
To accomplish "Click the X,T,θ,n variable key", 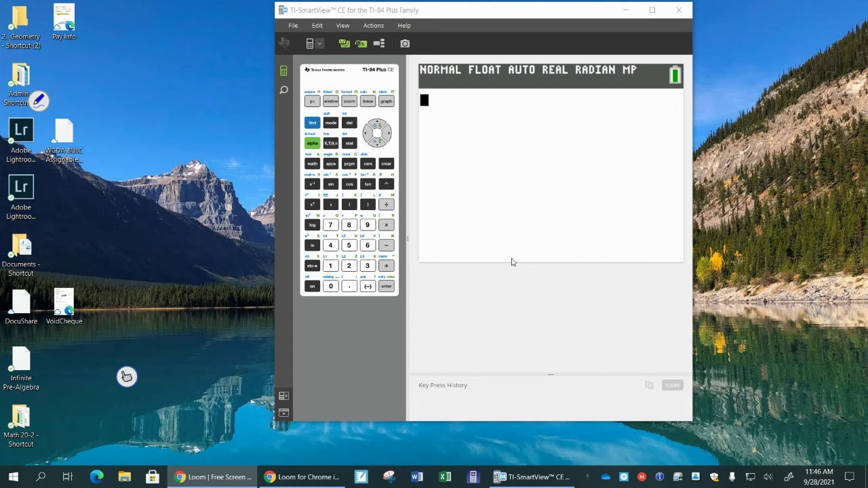I will pos(330,143).
